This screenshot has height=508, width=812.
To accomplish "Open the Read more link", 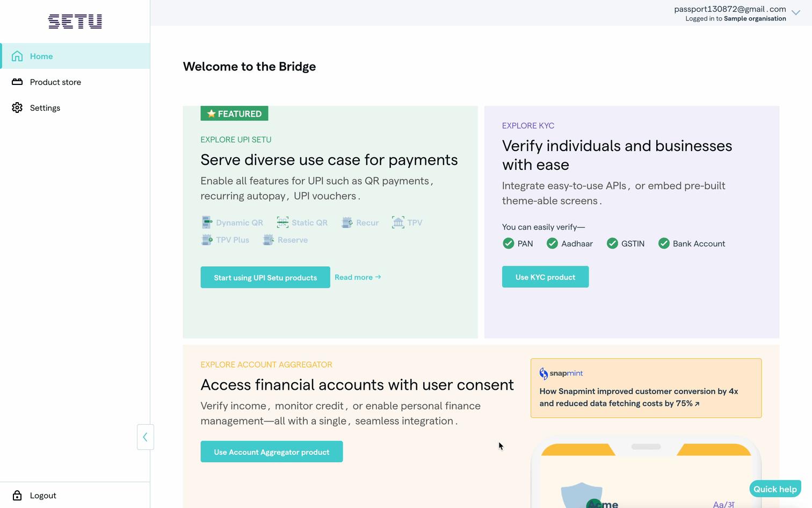I will (357, 277).
